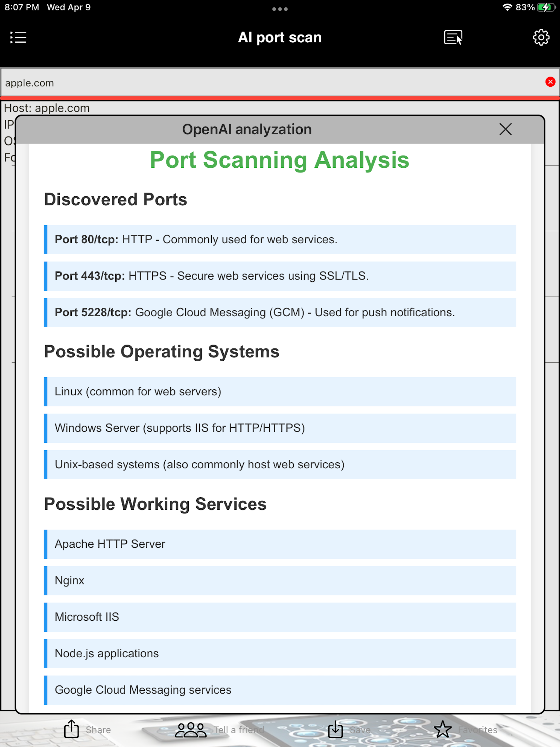This screenshot has height=747, width=560.
Task: Select the Port 5228/tcp GCM entry
Action: click(280, 312)
